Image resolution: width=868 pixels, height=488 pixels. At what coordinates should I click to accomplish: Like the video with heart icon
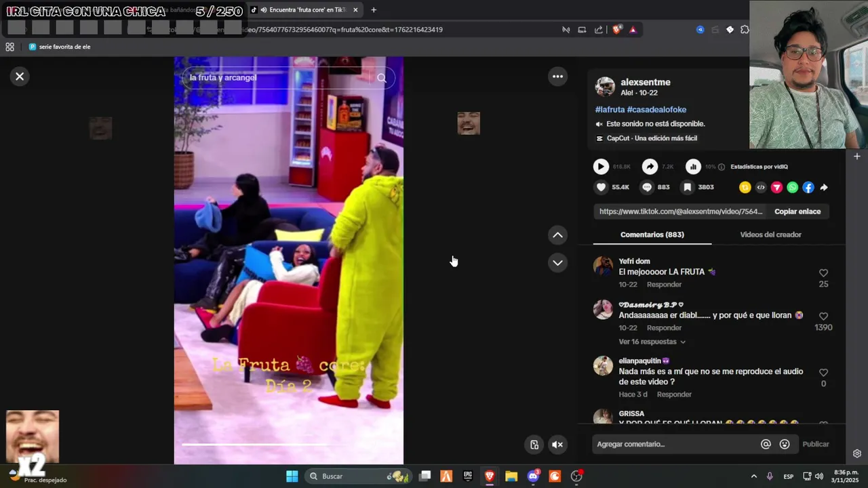pyautogui.click(x=601, y=187)
